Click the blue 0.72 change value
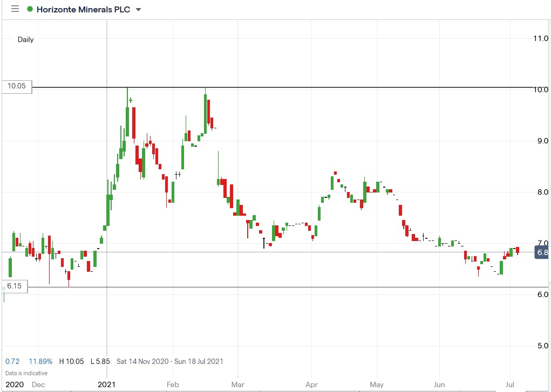This screenshot has width=551, height=392. [12, 361]
